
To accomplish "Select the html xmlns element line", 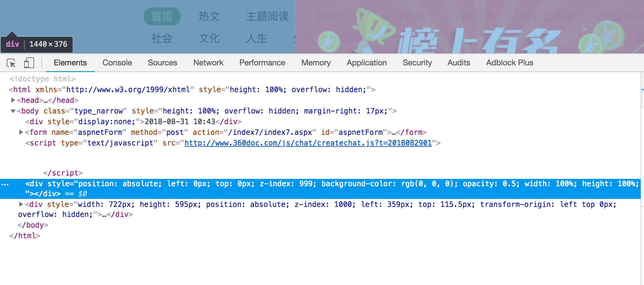I will [192, 90].
